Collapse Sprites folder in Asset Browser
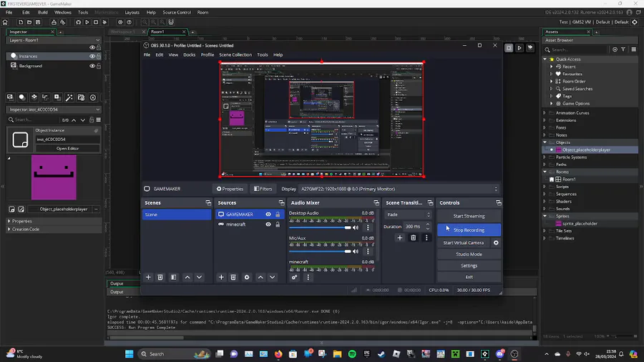Screen dimensions: 644x362 point(545,216)
